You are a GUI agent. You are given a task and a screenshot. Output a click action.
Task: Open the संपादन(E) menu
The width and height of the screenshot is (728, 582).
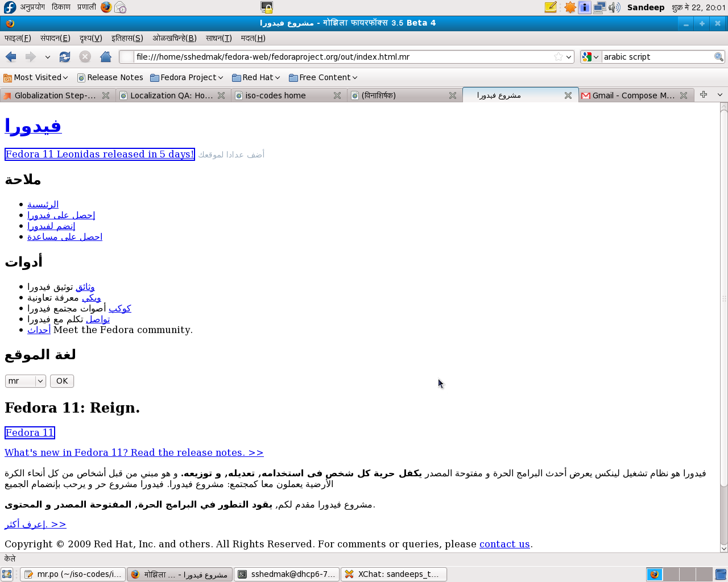click(55, 38)
